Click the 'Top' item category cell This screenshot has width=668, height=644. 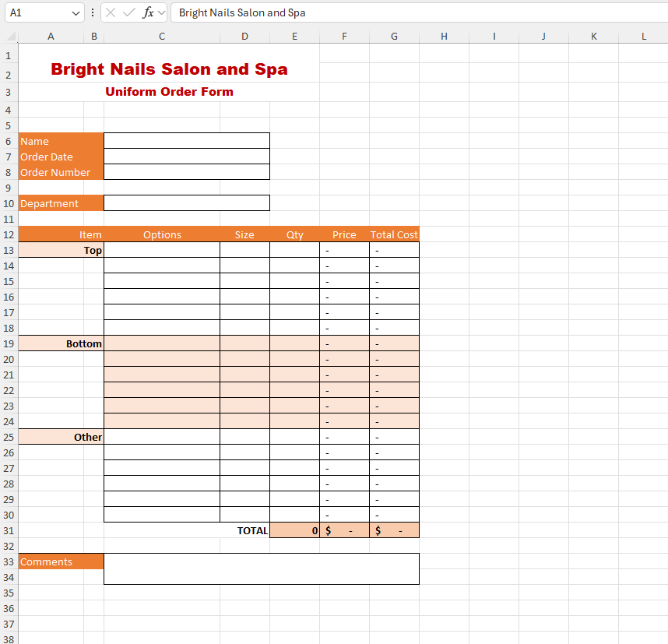61,250
